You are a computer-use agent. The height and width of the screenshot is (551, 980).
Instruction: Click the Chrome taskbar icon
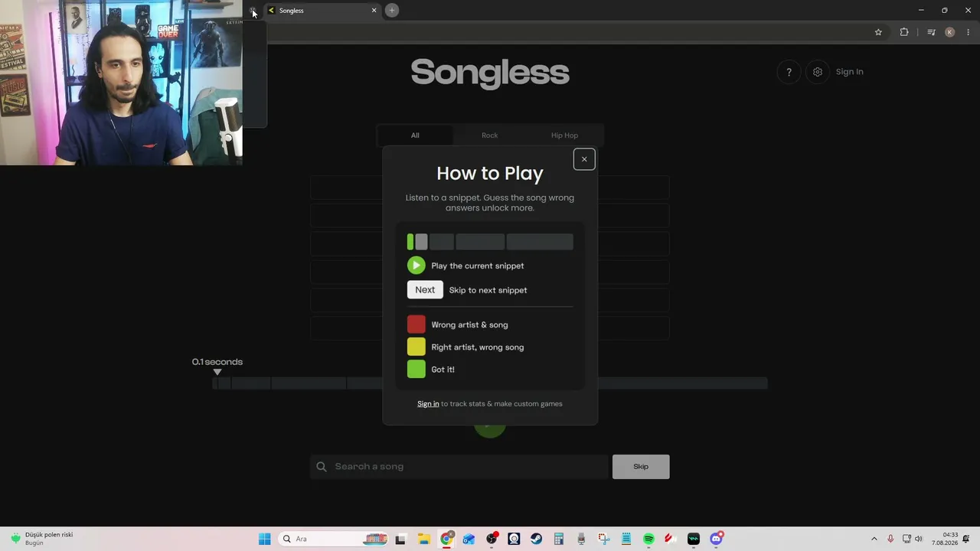click(446, 539)
